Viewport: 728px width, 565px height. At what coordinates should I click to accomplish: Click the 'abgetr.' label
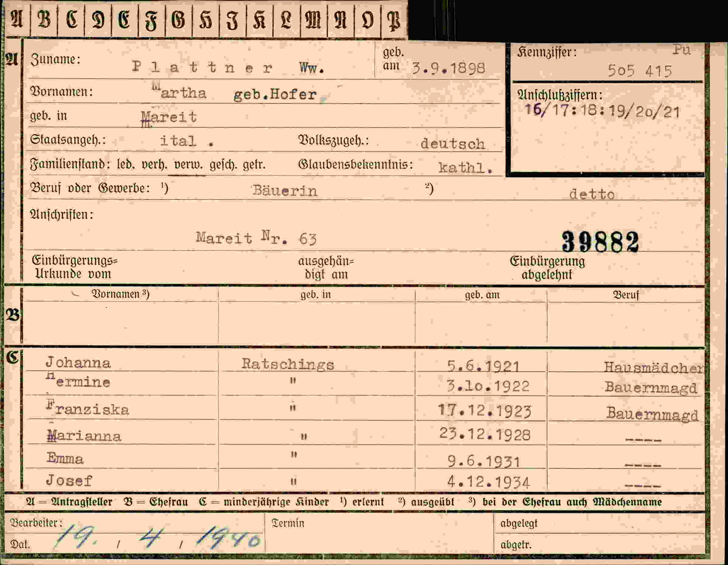pos(516,545)
